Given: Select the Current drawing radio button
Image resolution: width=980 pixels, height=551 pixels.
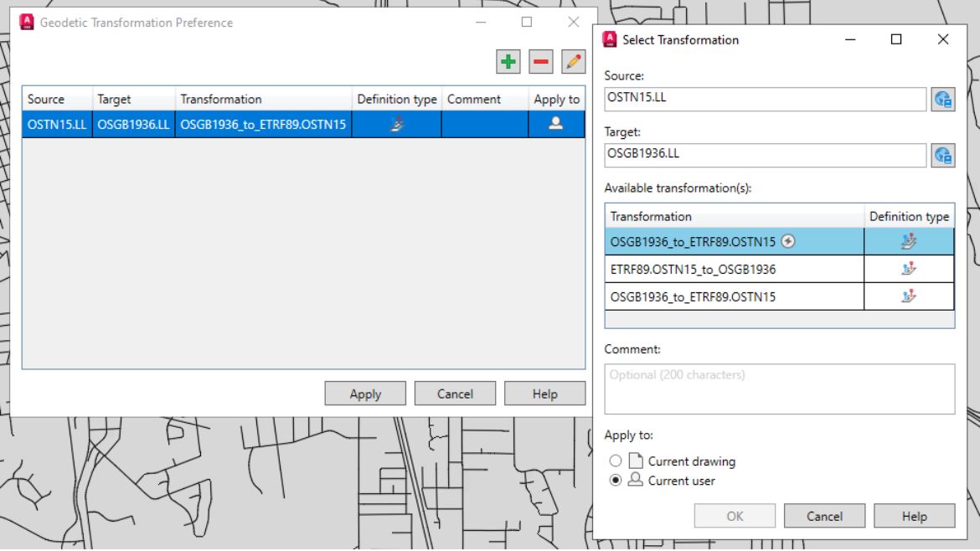Looking at the screenshot, I should pos(616,461).
